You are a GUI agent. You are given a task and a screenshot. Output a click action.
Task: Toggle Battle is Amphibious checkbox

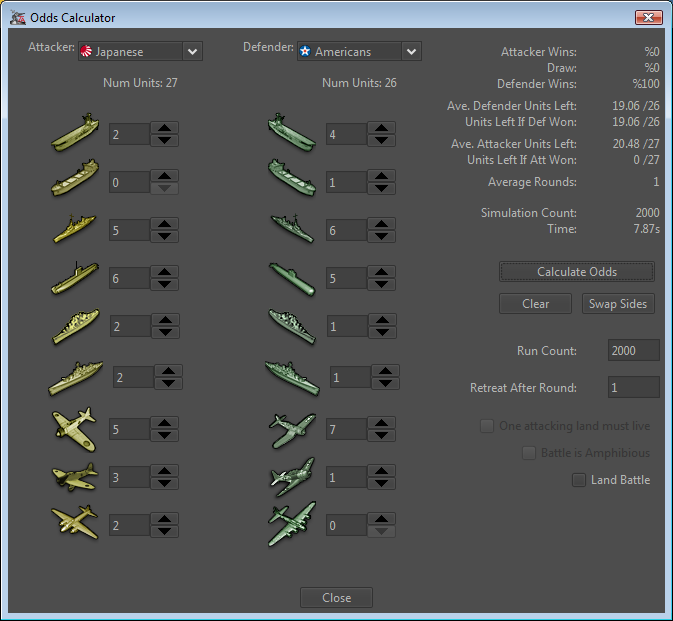[529, 453]
